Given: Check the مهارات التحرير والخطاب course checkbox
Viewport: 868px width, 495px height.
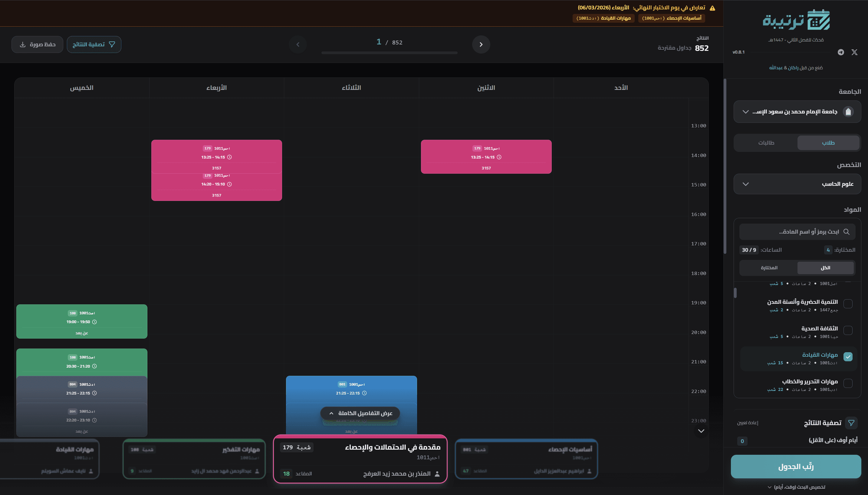Looking at the screenshot, I should (848, 383).
